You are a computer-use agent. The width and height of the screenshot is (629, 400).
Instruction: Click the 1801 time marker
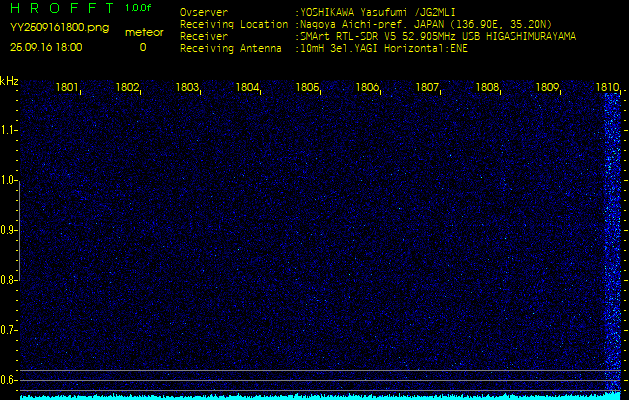coord(67,88)
